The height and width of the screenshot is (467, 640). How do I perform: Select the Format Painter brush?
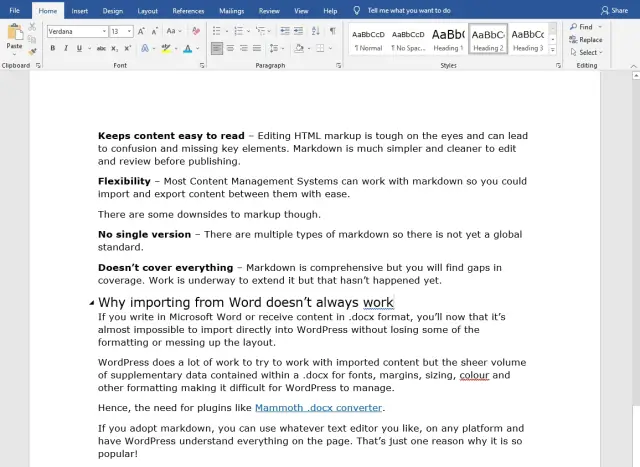pyautogui.click(x=32, y=52)
